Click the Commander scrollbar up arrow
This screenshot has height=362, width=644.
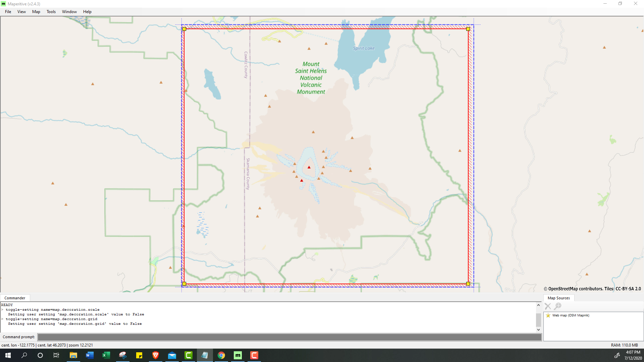coord(538,305)
